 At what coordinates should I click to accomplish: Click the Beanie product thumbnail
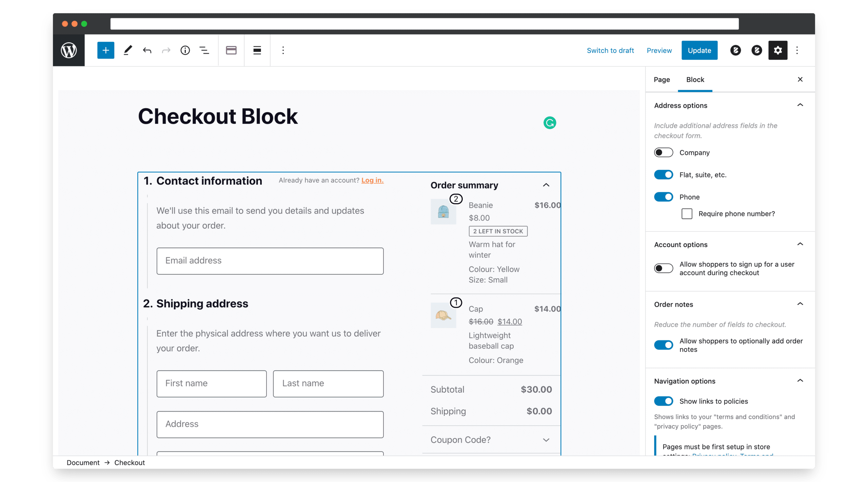443,212
